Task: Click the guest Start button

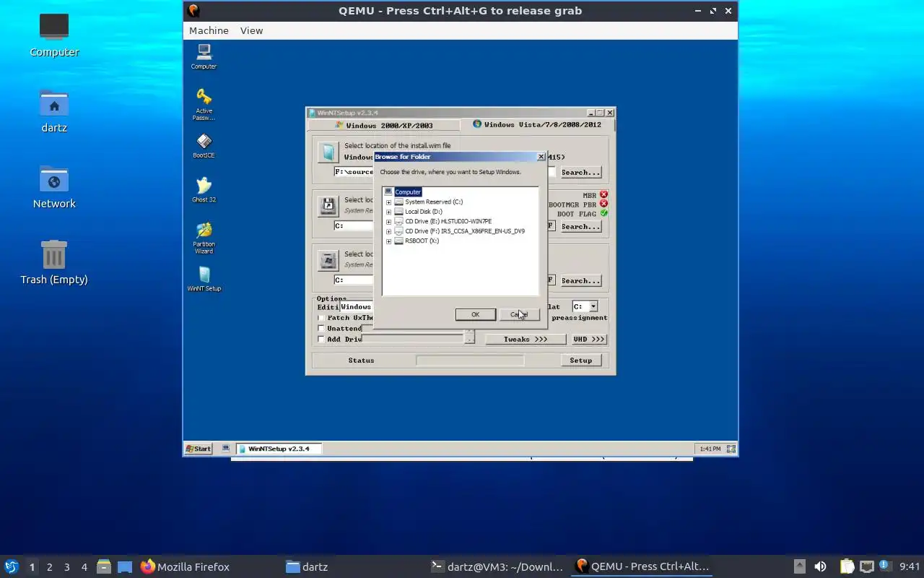Action: [199, 449]
